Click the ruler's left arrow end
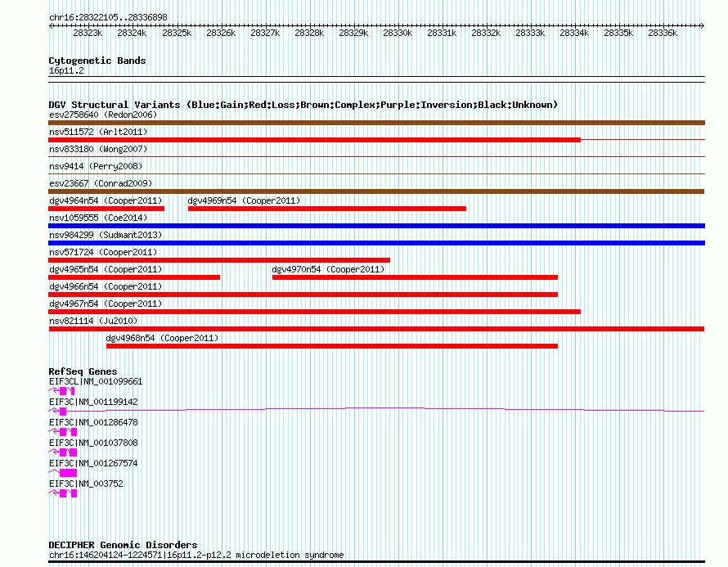728x567 pixels. click(x=51, y=26)
